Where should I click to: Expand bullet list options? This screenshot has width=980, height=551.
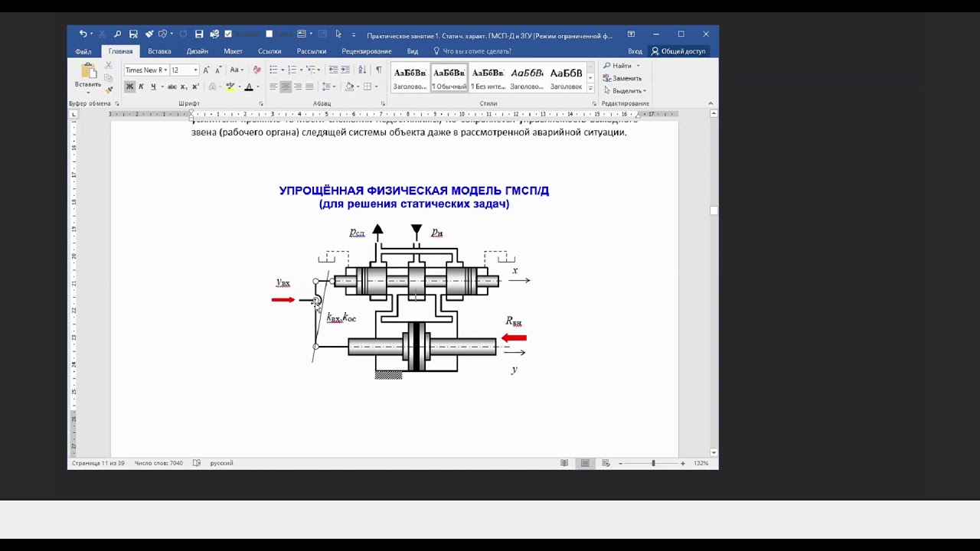point(283,70)
